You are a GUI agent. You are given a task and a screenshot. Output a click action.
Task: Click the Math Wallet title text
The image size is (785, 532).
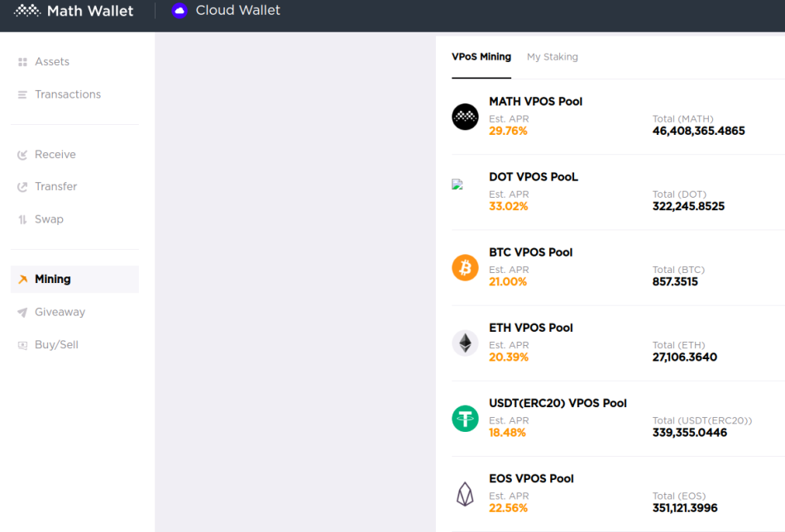(x=90, y=11)
